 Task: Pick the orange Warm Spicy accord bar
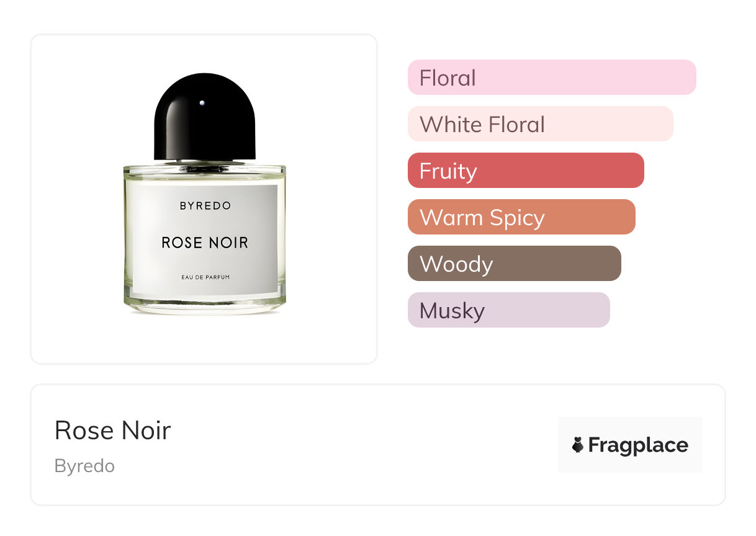click(x=521, y=217)
